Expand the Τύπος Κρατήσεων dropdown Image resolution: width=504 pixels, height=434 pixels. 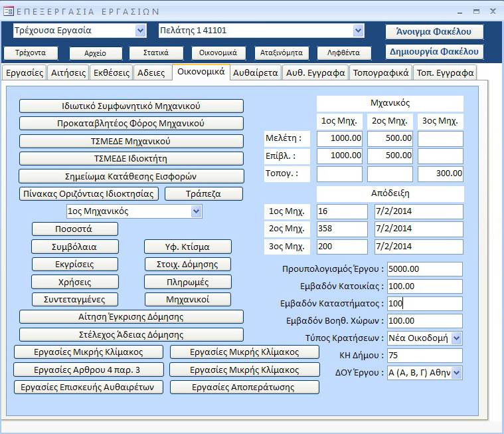456,338
